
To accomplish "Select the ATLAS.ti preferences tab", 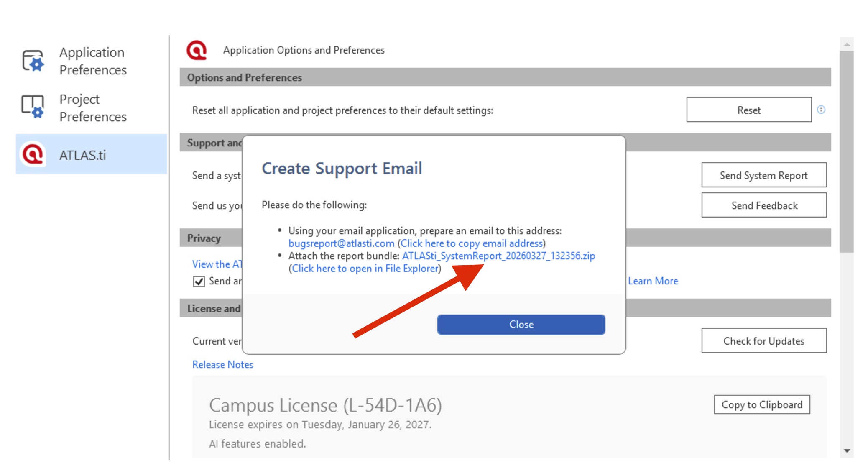I will point(83,155).
